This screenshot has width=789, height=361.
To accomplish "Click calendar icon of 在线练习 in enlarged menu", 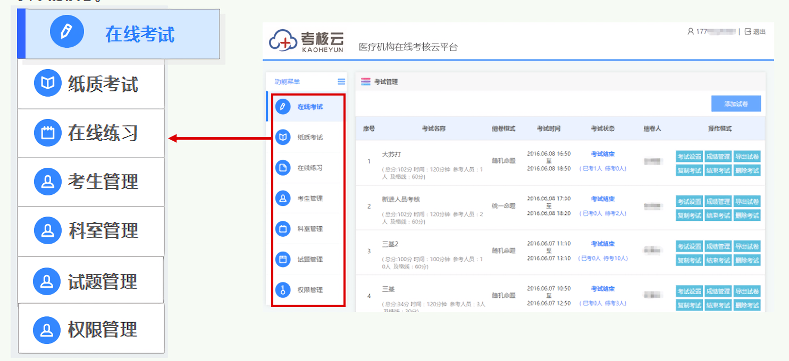I will tap(47, 133).
